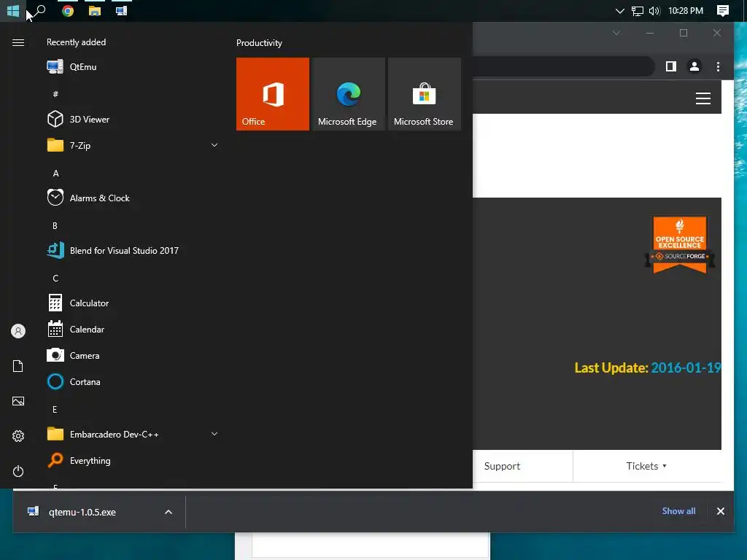Open Alarms & Clock
Viewport: 747px width, 560px height.
133,198
